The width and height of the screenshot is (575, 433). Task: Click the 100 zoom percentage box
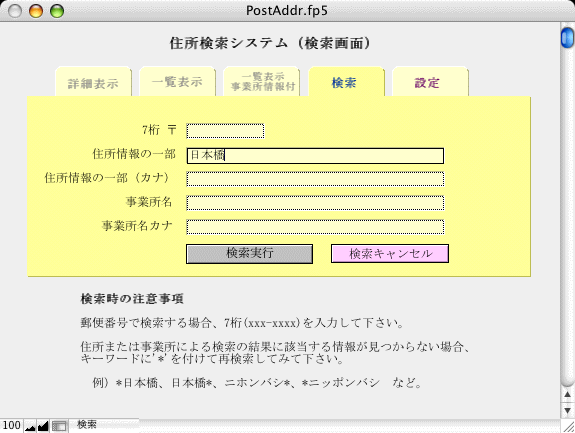point(11,425)
